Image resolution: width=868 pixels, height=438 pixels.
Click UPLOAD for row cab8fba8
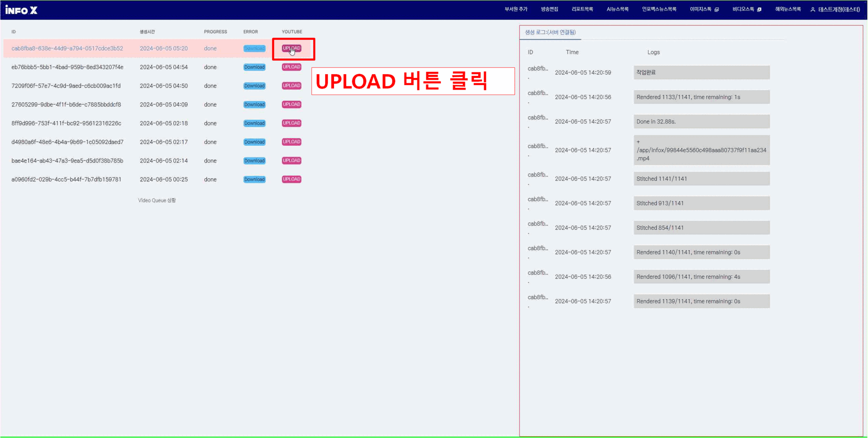point(292,48)
